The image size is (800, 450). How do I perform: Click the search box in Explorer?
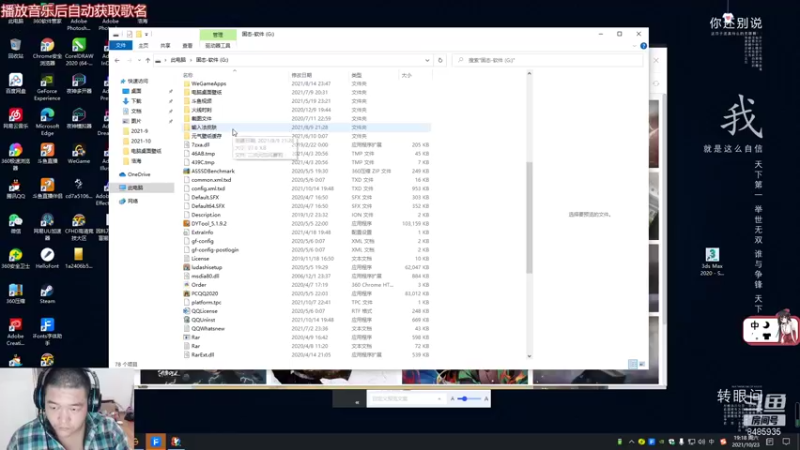[x=547, y=60]
